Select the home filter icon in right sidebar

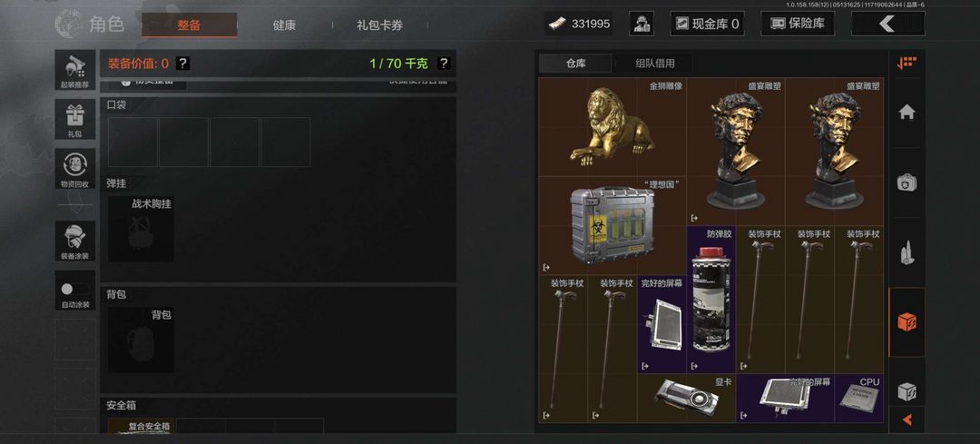(906, 113)
